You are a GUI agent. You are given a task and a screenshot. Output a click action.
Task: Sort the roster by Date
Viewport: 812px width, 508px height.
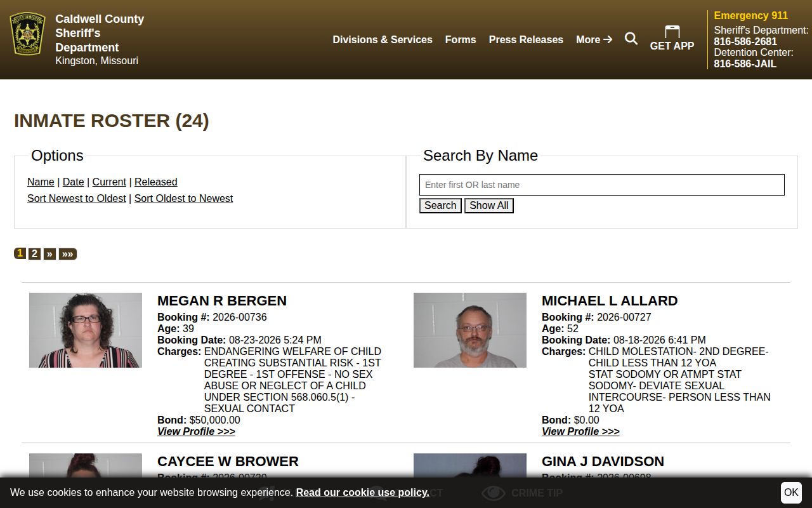tap(74, 182)
